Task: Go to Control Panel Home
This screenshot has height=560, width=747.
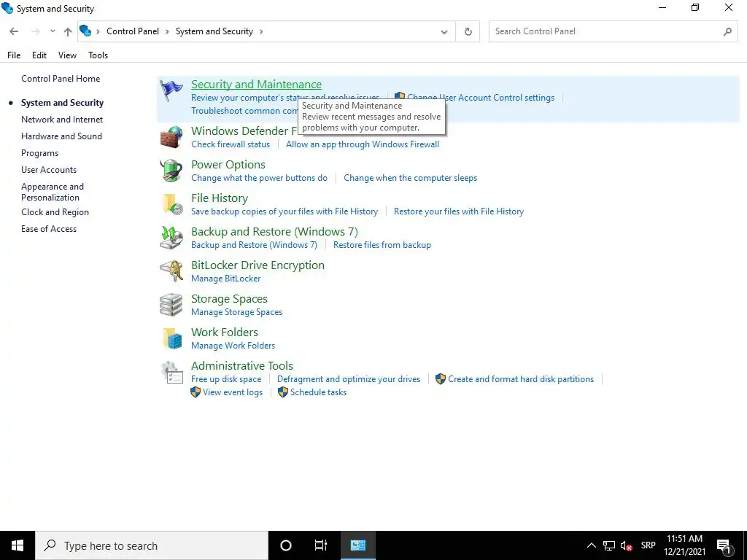Action: pos(61,79)
